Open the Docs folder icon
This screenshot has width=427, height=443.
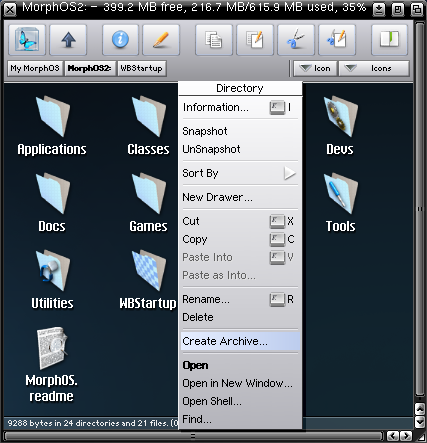tap(52, 203)
